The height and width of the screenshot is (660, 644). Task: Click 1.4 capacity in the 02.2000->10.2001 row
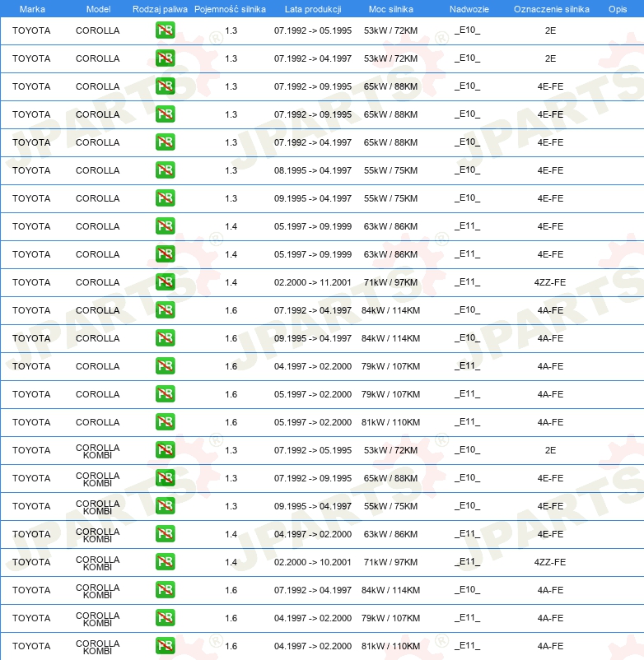tap(231, 562)
